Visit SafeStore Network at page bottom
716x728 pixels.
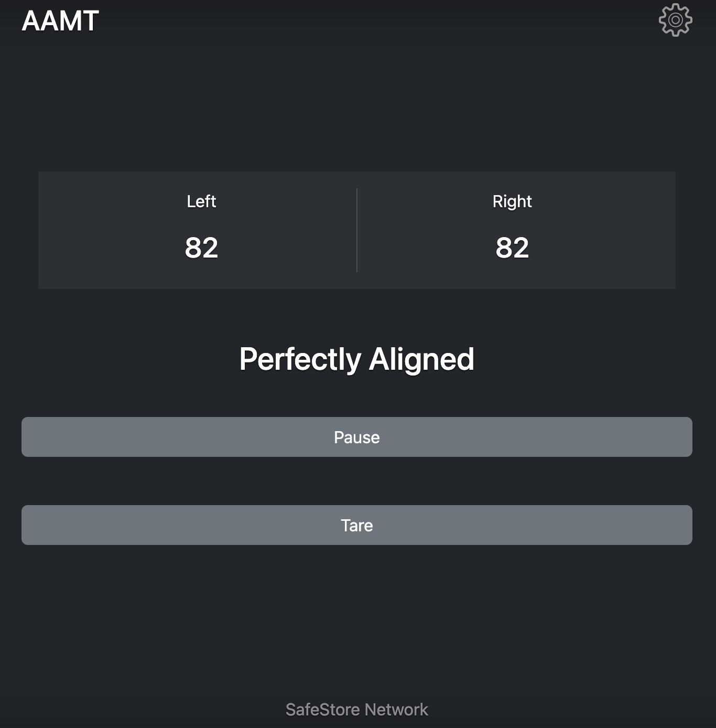point(356,710)
